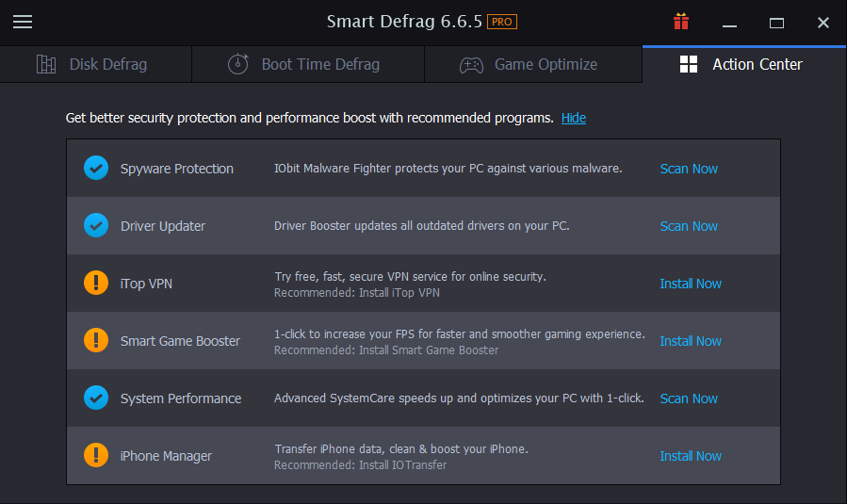The image size is (847, 504).
Task: Install Now for iTop VPN
Action: [691, 284]
